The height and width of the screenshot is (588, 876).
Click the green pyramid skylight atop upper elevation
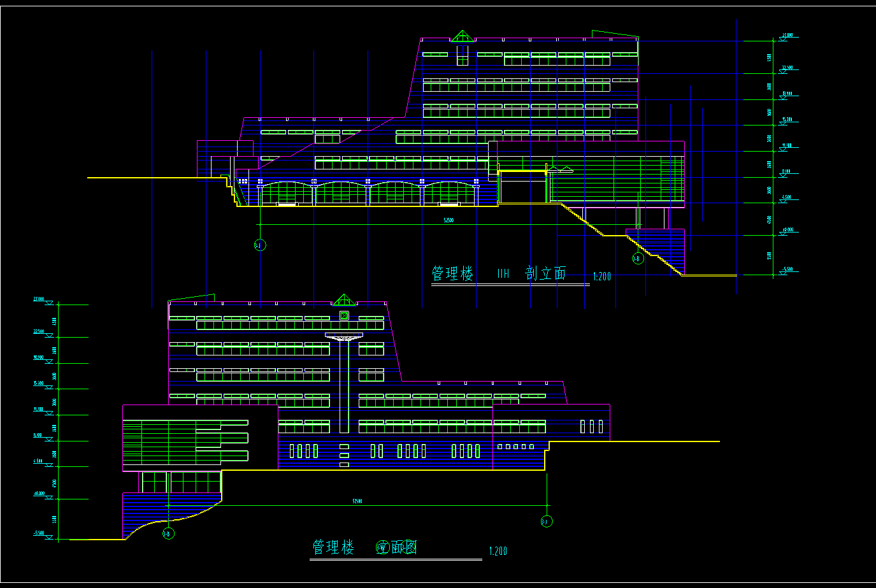coord(461,36)
